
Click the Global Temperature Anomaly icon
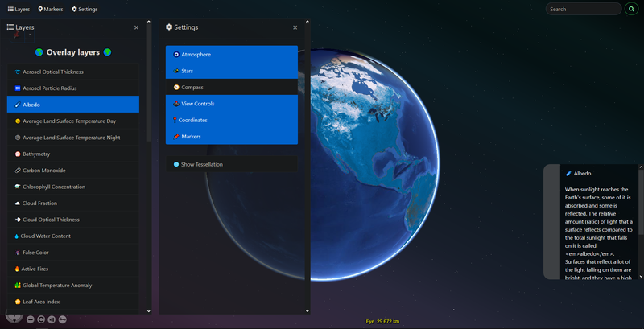pos(18,286)
